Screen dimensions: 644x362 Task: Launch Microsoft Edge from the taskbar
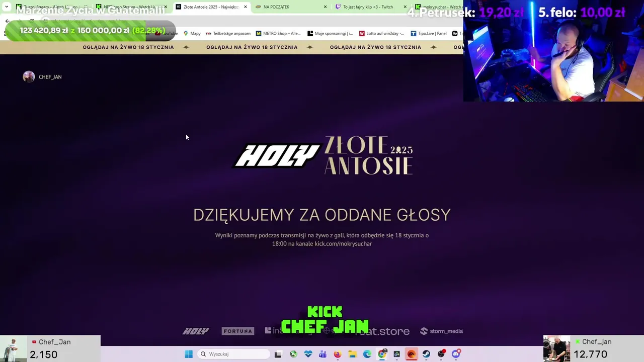tap(367, 354)
